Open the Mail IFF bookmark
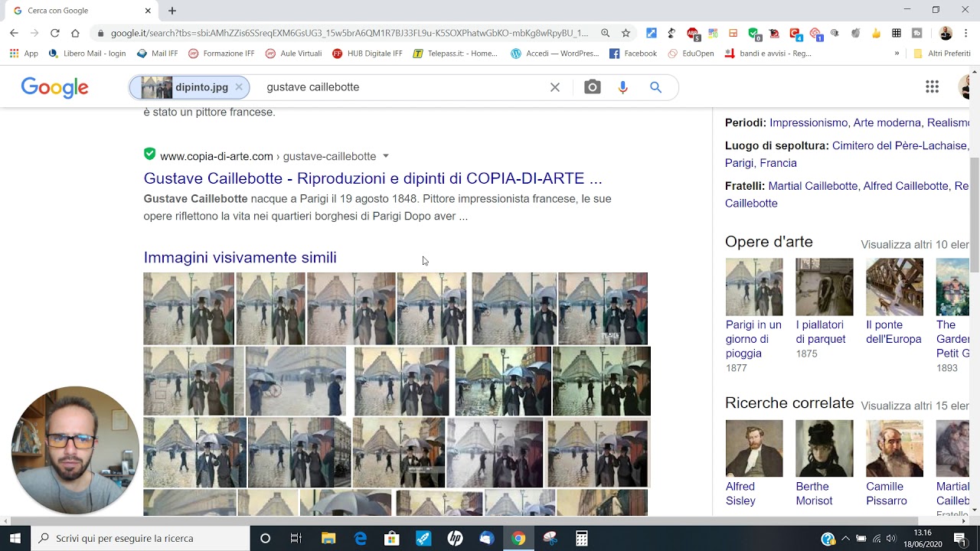This screenshot has width=980, height=551. (x=157, y=54)
